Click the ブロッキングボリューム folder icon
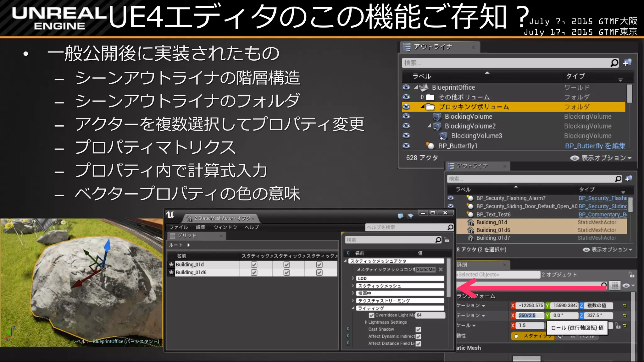 pyautogui.click(x=430, y=107)
